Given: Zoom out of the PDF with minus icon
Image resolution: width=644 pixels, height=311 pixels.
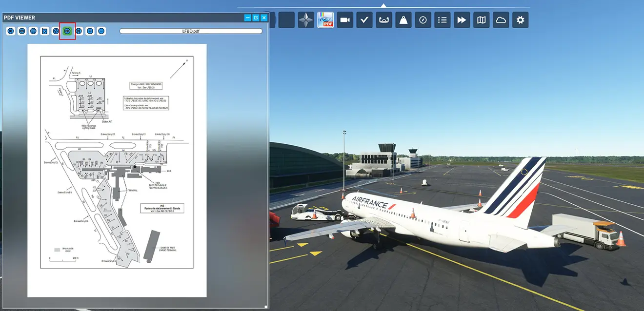Looking at the screenshot, I should (101, 31).
